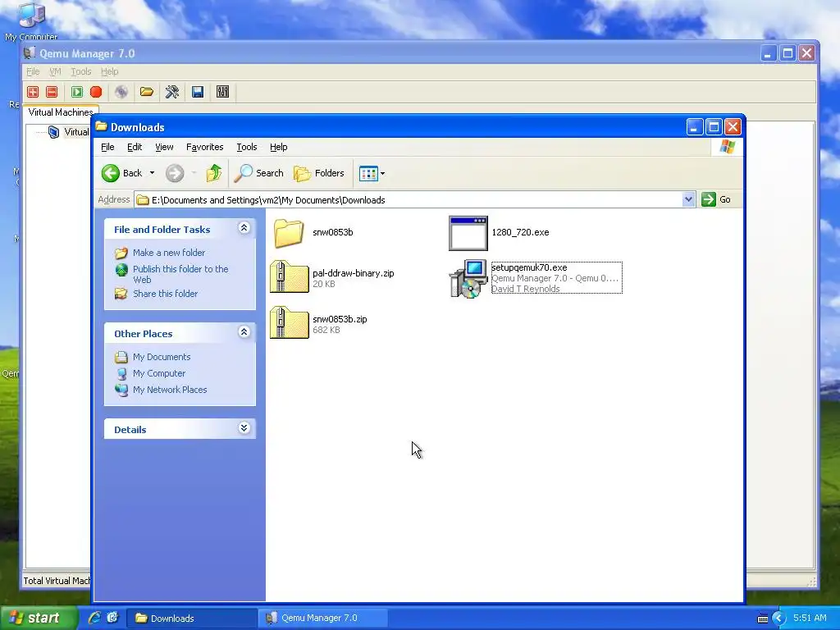Click the Back button in Downloads
This screenshot has width=840, height=630.
click(x=122, y=173)
